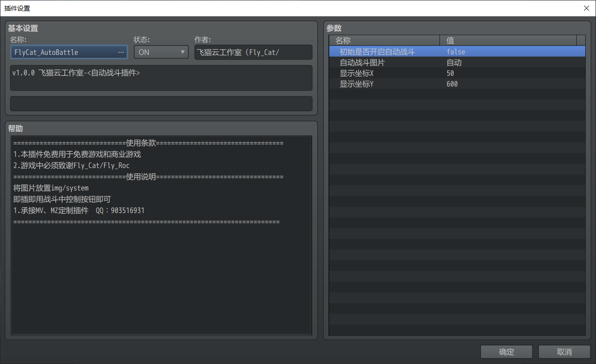Screen dimensions: 596x364
Task: Click the ellipsis button in the plugin name field
Action: pyautogui.click(x=120, y=52)
